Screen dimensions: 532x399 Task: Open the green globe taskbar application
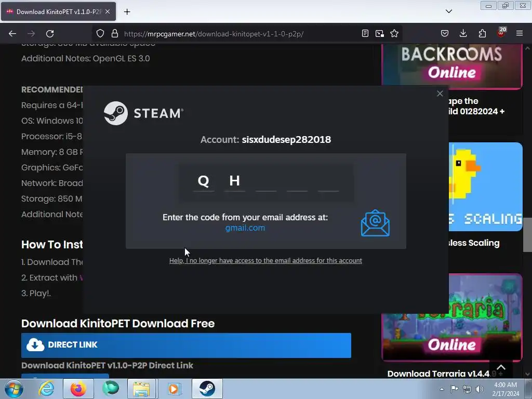[111, 389]
